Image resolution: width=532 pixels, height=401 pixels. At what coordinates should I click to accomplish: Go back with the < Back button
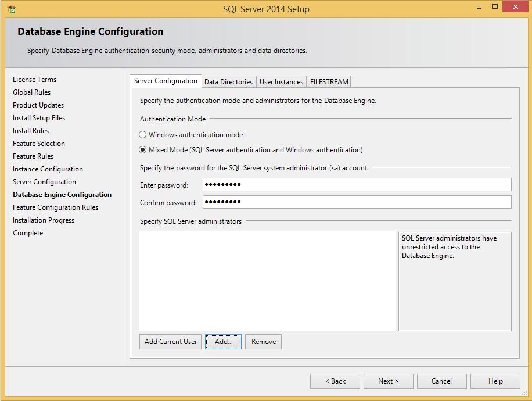click(335, 381)
